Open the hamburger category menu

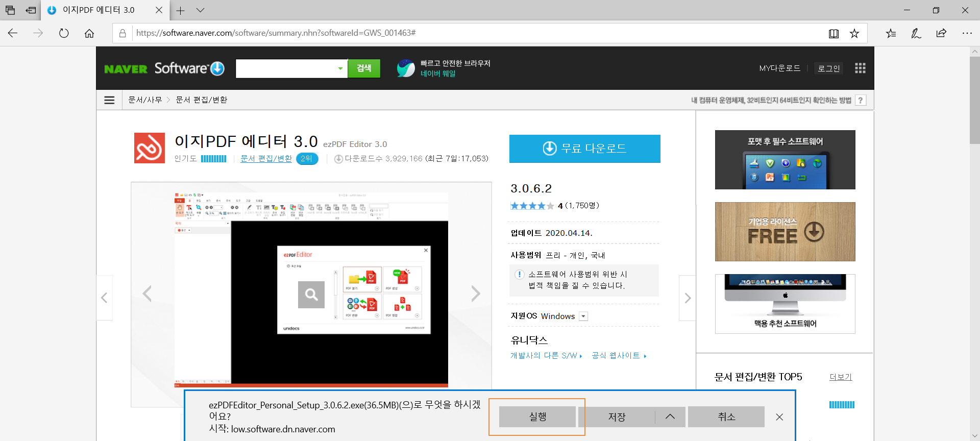pos(109,100)
